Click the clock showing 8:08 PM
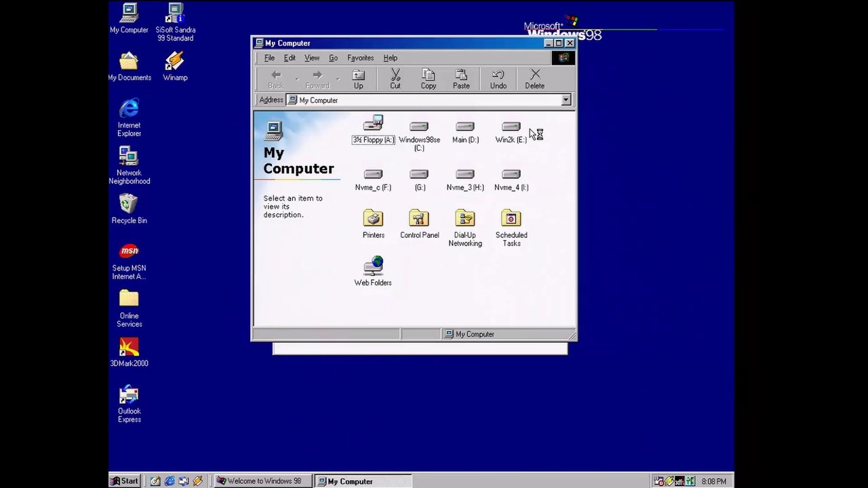 pyautogui.click(x=714, y=481)
